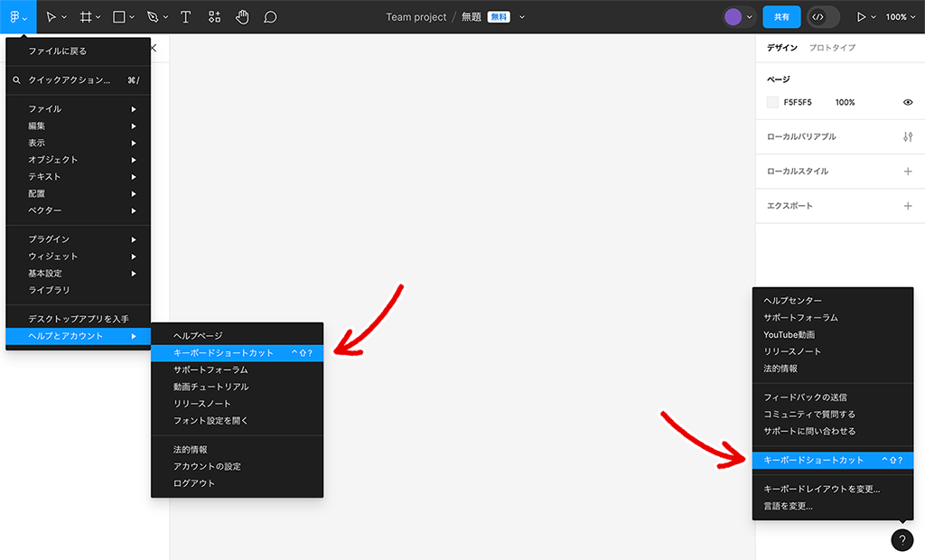Expand the ファイル submenu
Image resolution: width=925 pixels, height=560 pixels.
pyautogui.click(x=78, y=109)
